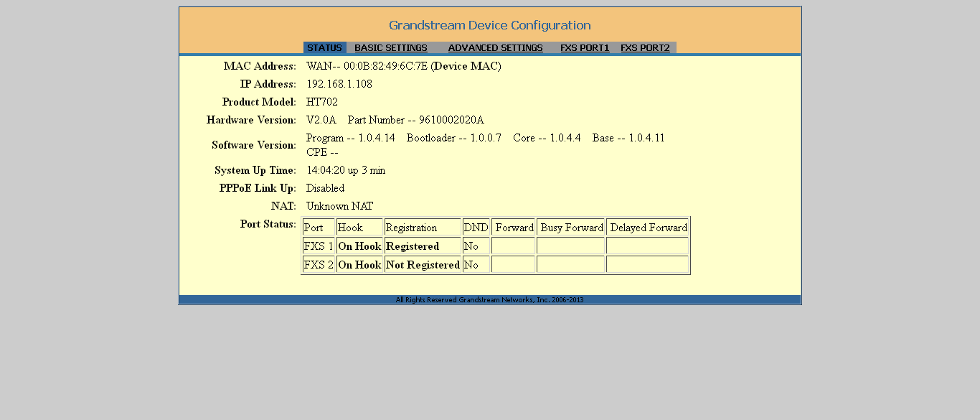Click the Port Status label
980x420 pixels.
(268, 224)
